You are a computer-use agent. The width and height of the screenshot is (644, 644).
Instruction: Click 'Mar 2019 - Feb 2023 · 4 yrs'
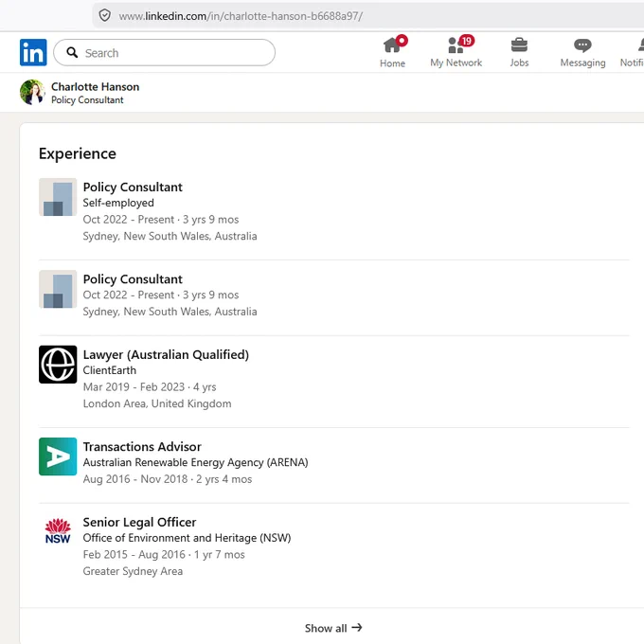point(150,387)
